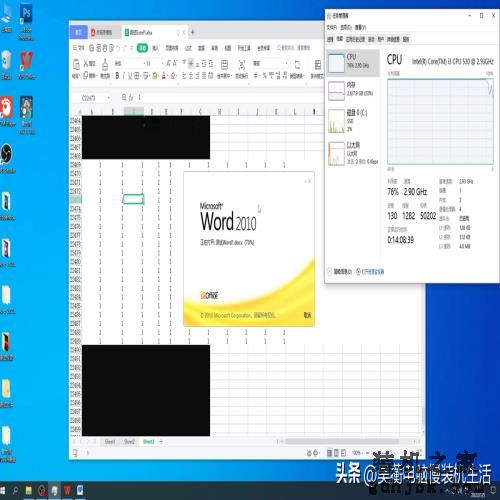Decrease font size with smaller A icon
500x500 pixels.
[175, 63]
